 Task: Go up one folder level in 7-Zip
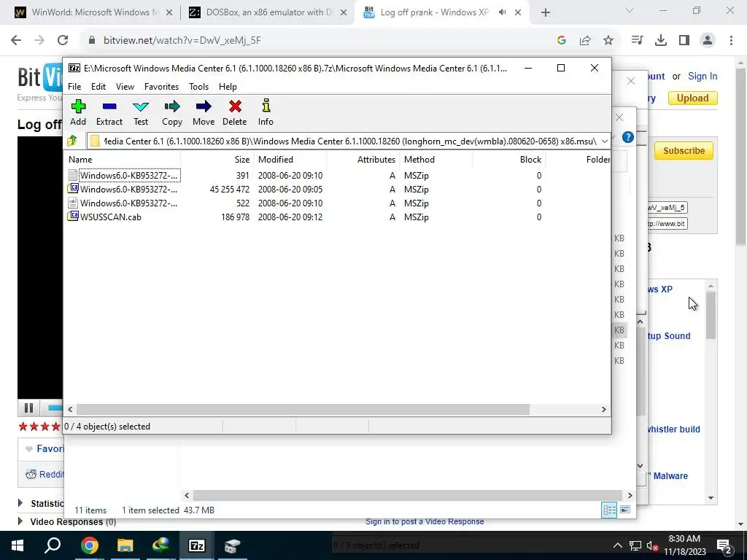click(x=72, y=141)
